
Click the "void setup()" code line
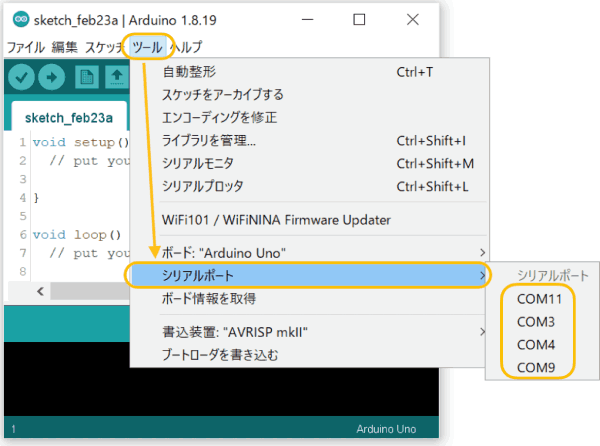pyautogui.click(x=81, y=142)
